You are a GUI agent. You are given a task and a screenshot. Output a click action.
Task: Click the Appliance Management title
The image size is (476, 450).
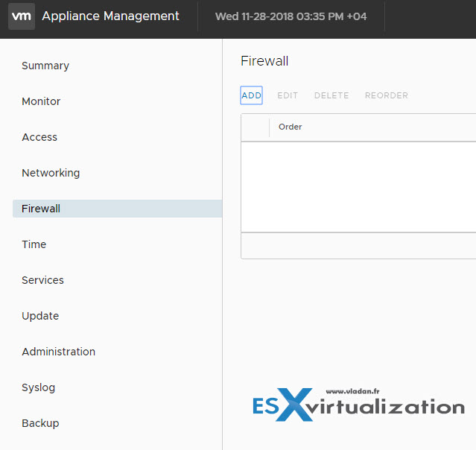pos(110,16)
